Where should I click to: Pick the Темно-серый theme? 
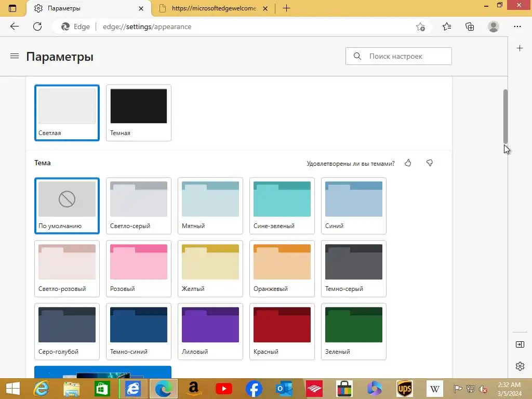353,269
